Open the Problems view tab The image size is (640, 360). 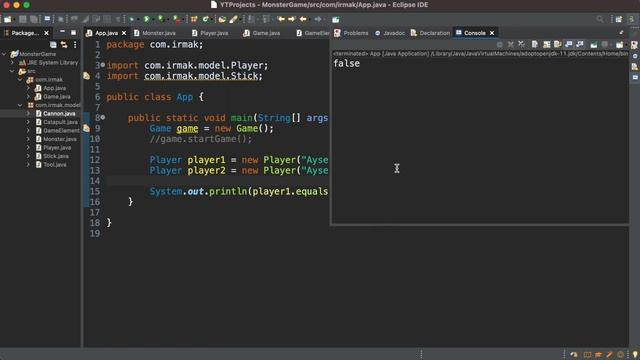351,33
